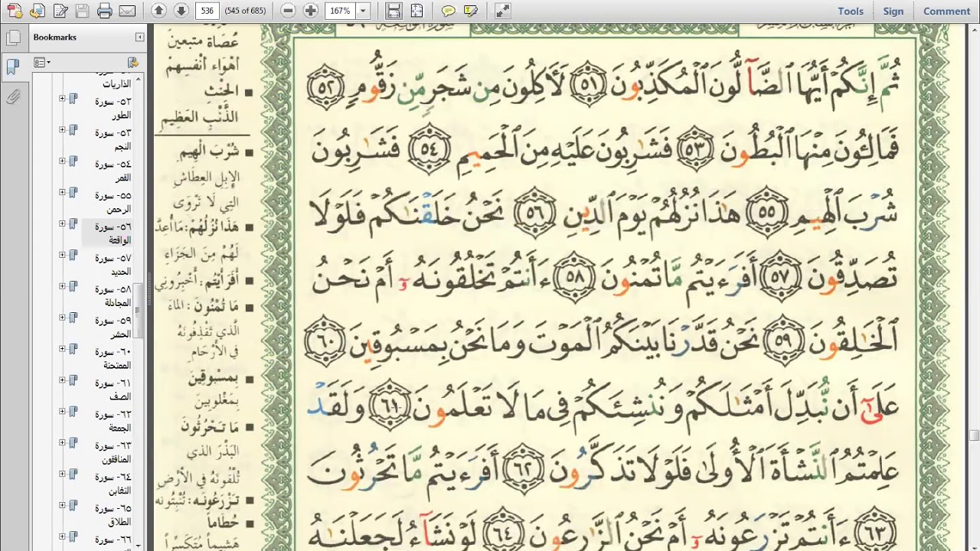980x551 pixels.
Task: Open bookmark ٥٢ سورة الطور
Action: pos(113,108)
